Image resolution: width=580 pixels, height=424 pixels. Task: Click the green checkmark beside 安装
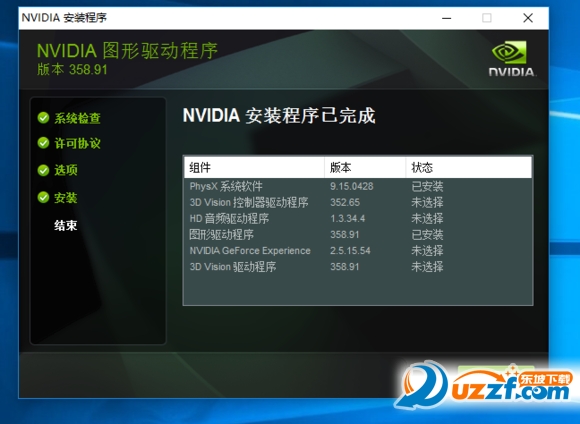[43, 198]
